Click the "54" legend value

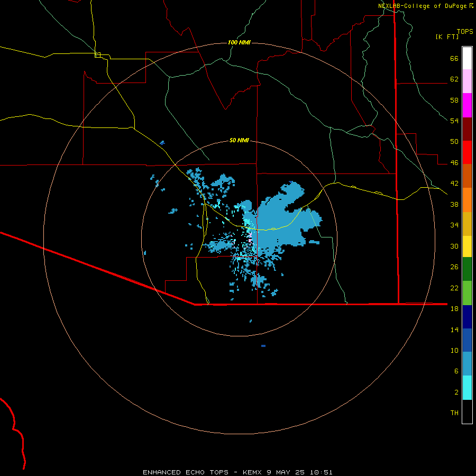[454, 121]
